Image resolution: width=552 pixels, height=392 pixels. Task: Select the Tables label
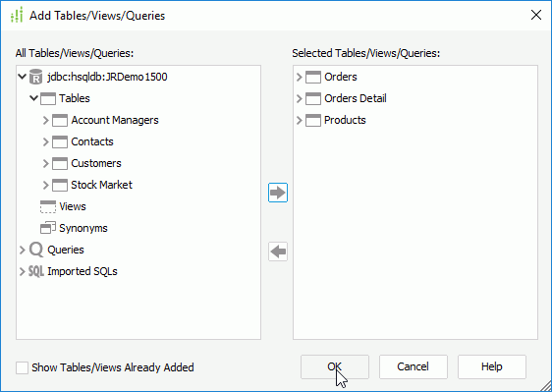click(x=75, y=98)
